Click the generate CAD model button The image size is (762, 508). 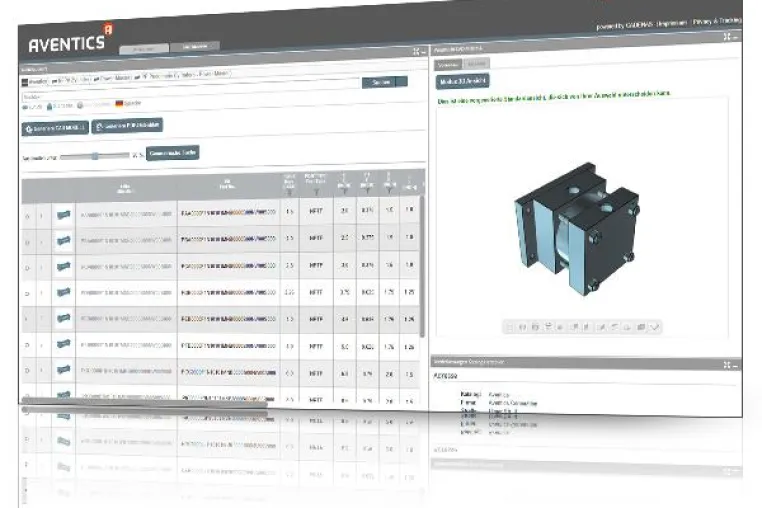[55, 128]
